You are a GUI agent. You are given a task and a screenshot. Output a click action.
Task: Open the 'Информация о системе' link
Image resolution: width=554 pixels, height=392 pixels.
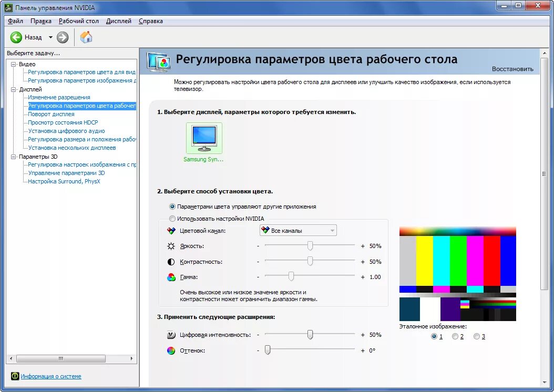[x=51, y=376]
